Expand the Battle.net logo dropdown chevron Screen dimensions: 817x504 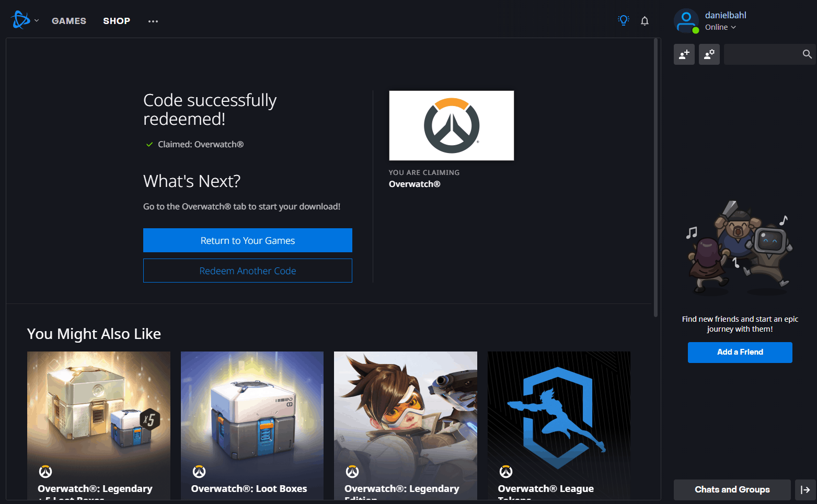click(x=37, y=21)
